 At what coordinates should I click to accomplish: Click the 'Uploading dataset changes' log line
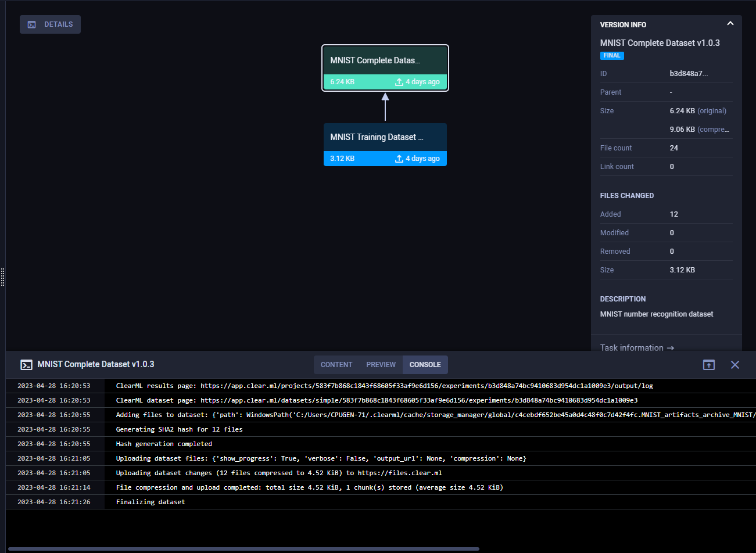pyautogui.click(x=279, y=473)
